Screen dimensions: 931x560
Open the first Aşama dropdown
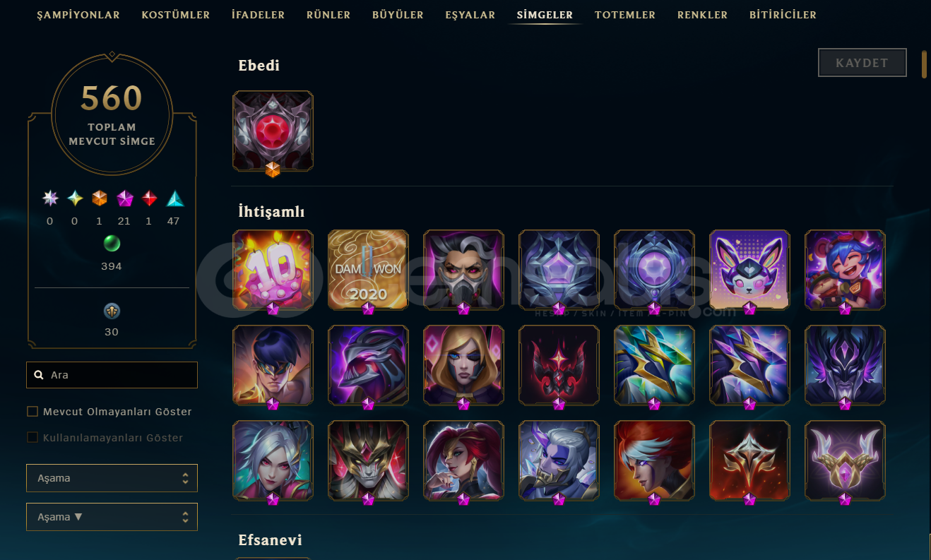point(112,478)
